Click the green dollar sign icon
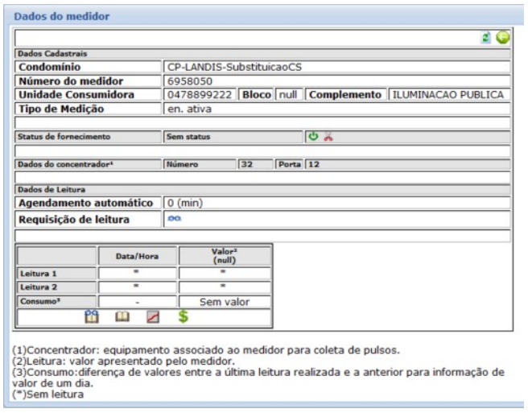532x413 pixels. pos(184,317)
